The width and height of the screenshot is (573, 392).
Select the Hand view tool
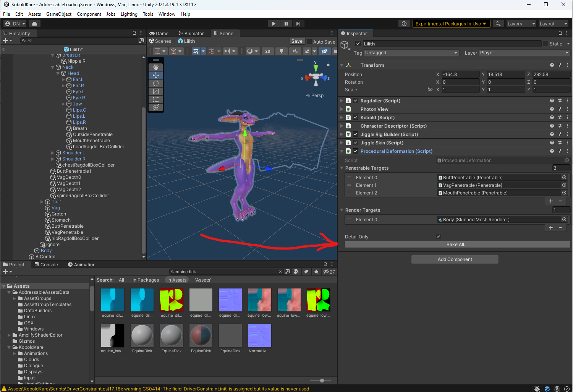tap(156, 67)
